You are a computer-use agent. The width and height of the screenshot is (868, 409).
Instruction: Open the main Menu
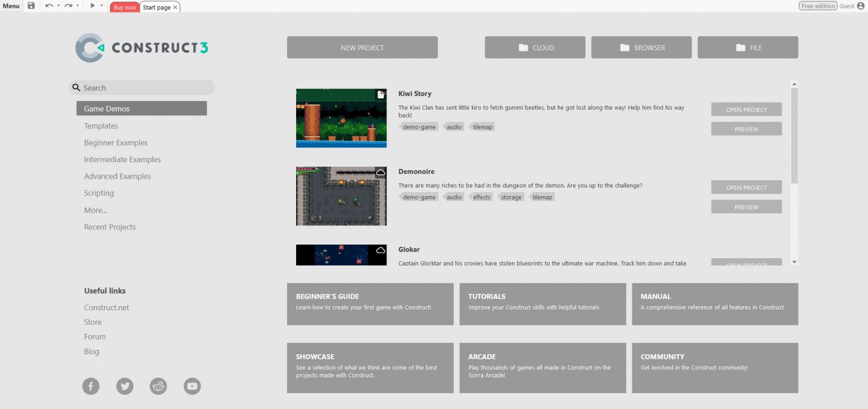(x=11, y=6)
